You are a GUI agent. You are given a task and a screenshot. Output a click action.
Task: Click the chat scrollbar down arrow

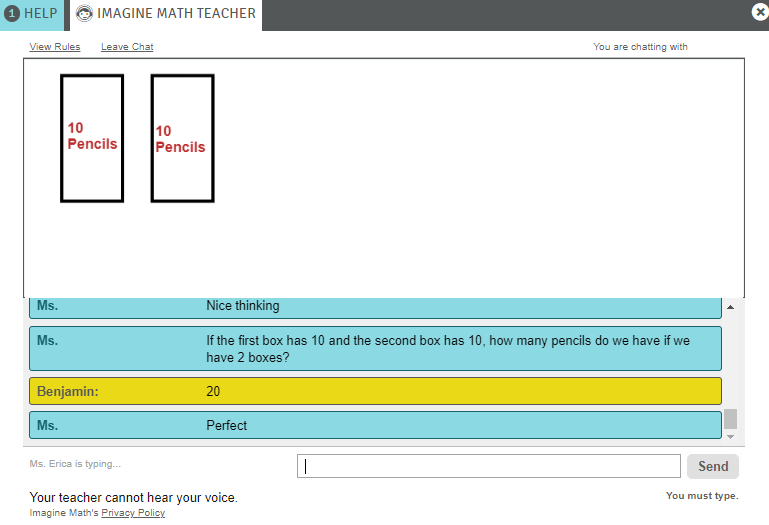[x=730, y=436]
